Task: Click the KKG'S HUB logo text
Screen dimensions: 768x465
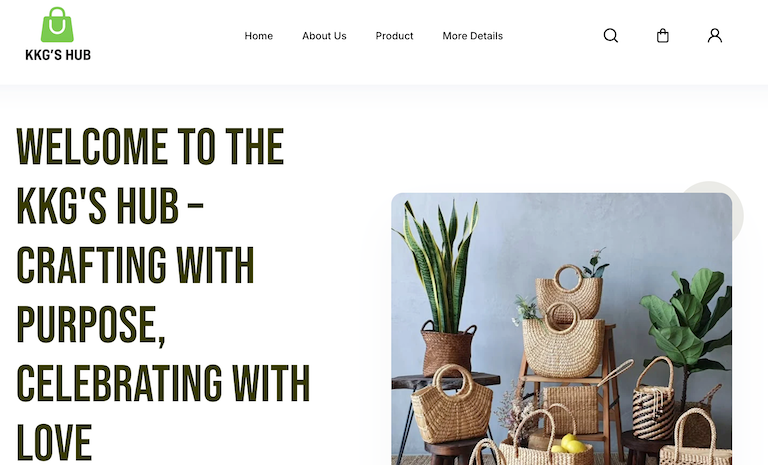Action: pyautogui.click(x=58, y=55)
